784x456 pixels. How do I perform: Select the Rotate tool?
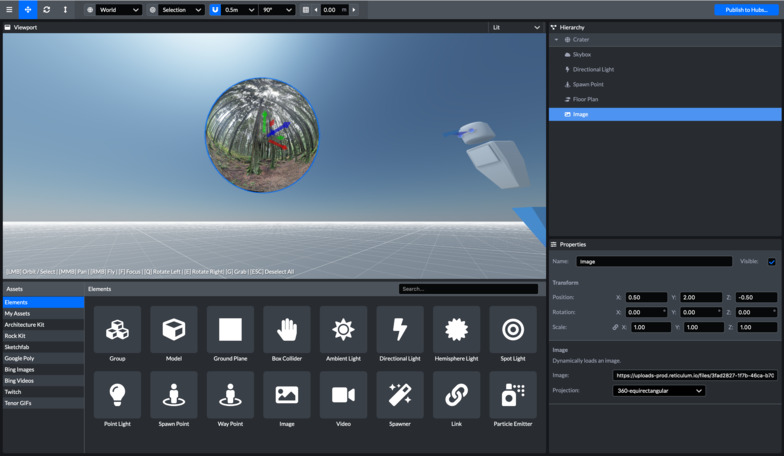pyautogui.click(x=46, y=10)
